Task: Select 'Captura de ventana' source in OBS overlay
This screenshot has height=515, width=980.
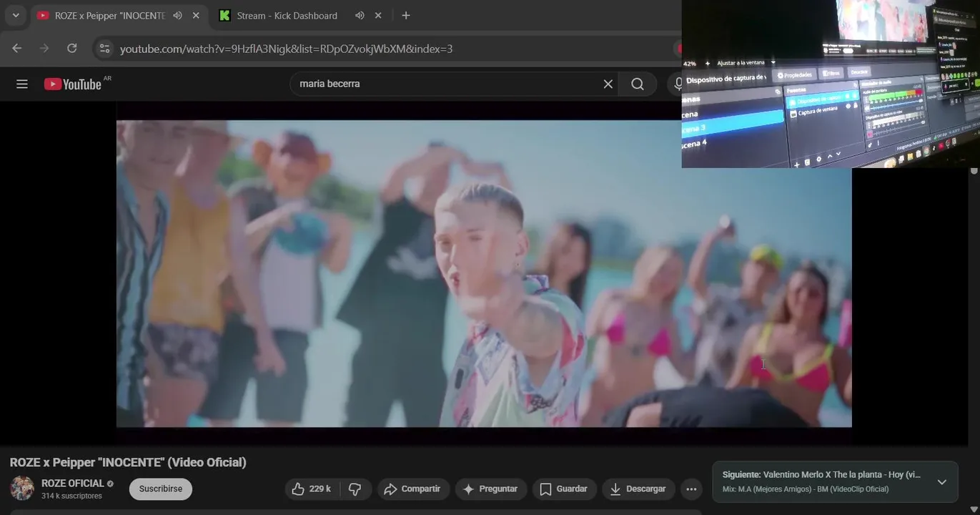Action: click(x=819, y=112)
